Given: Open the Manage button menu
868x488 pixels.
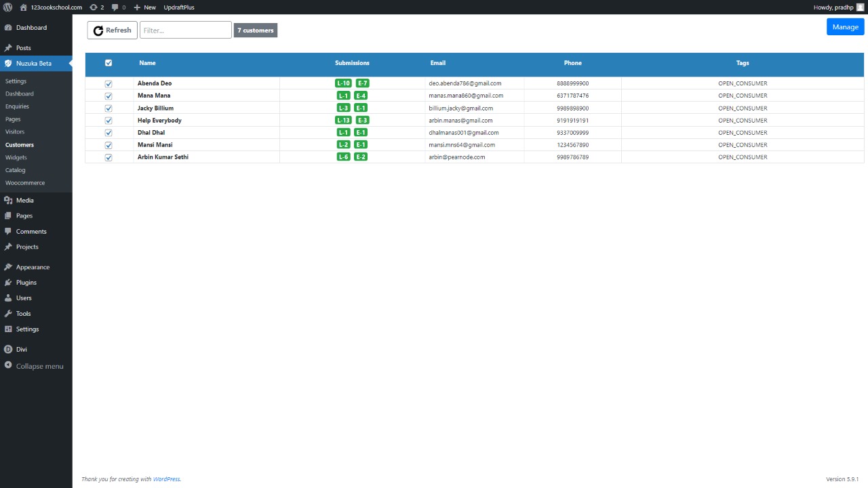Looking at the screenshot, I should coord(845,27).
